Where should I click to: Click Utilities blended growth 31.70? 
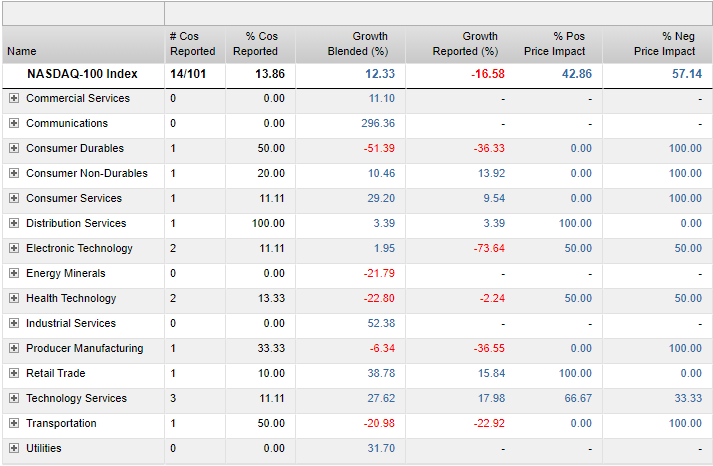click(x=381, y=448)
